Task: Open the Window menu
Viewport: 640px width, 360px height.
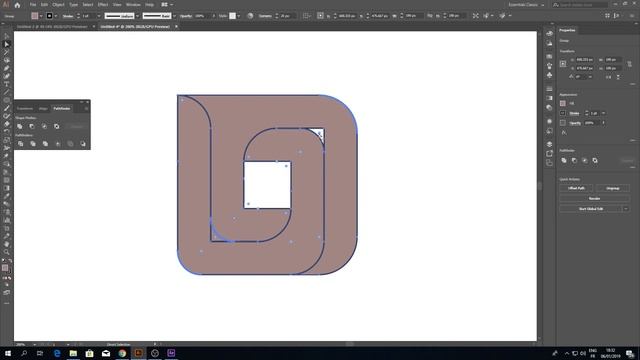Action: (133, 5)
